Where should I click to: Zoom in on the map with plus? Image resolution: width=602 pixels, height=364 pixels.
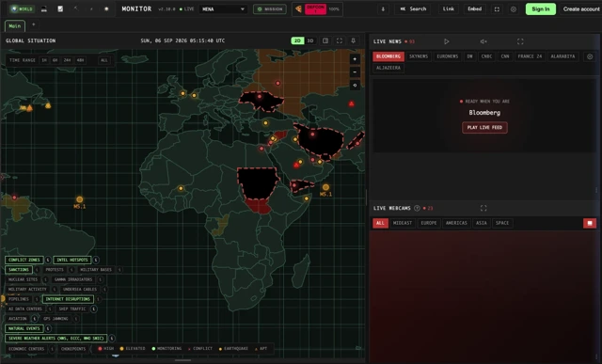point(355,59)
